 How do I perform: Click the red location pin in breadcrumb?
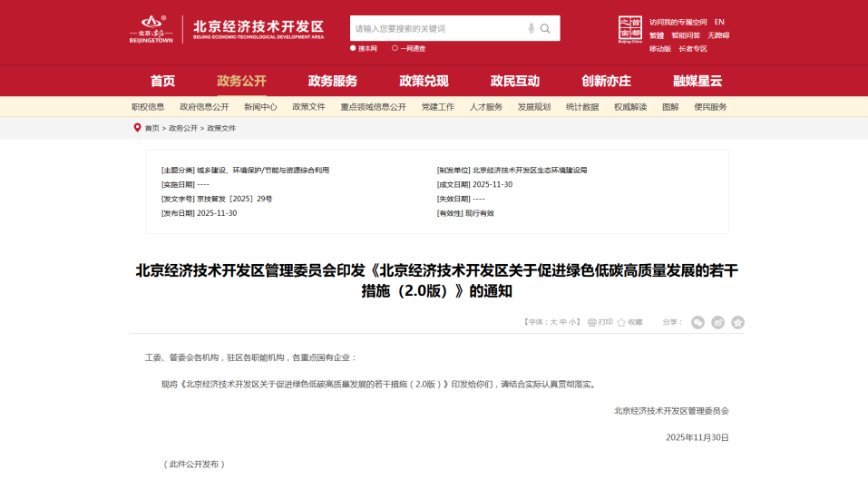coord(137,127)
